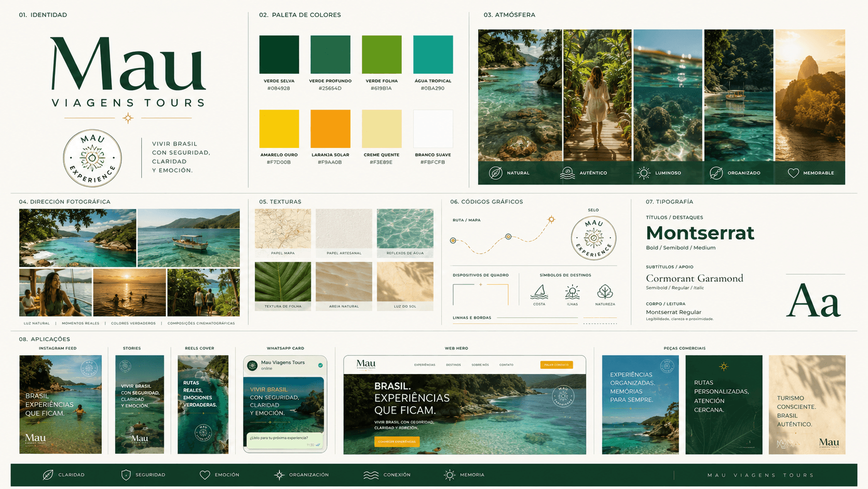Click the sun icon beside Luminoso
868x489 pixels.
(x=644, y=173)
